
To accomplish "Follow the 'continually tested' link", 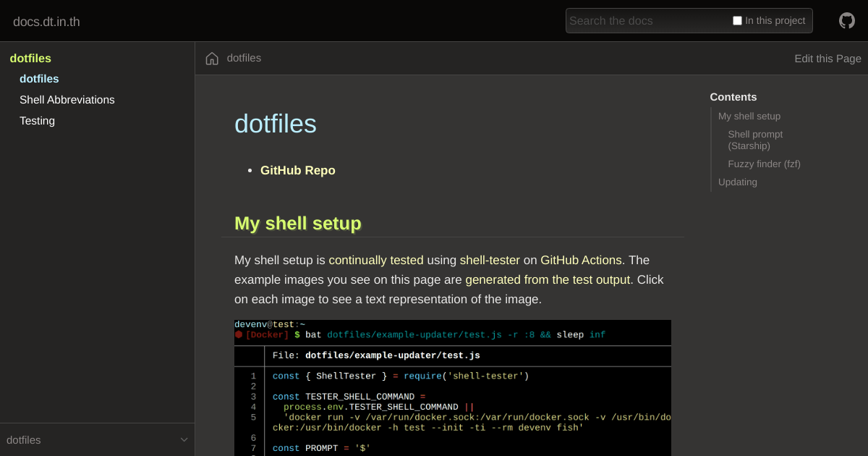I will click(x=376, y=260).
